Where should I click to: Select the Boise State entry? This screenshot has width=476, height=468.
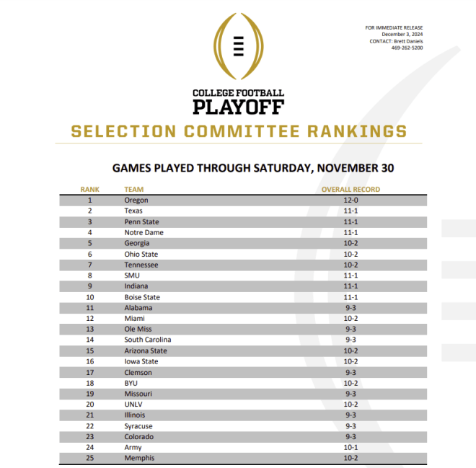click(x=142, y=297)
